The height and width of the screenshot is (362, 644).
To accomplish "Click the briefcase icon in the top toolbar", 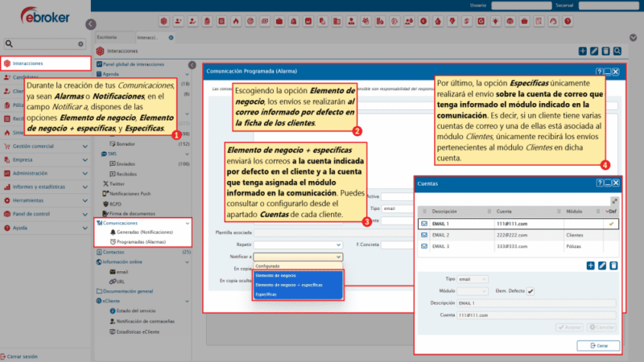I will tap(279, 21).
